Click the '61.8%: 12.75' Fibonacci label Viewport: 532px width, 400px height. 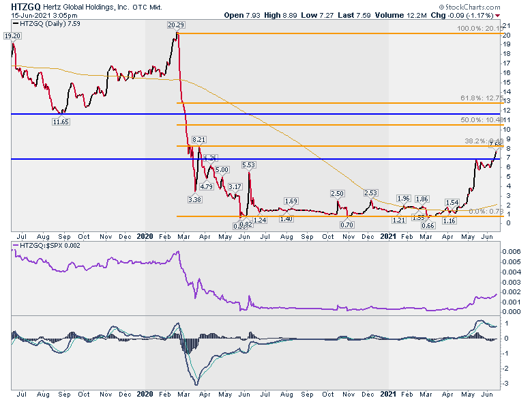(482, 98)
